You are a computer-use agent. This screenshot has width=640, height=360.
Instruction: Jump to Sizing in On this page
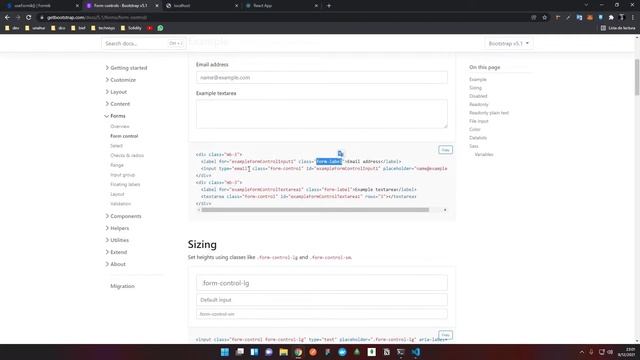475,88
